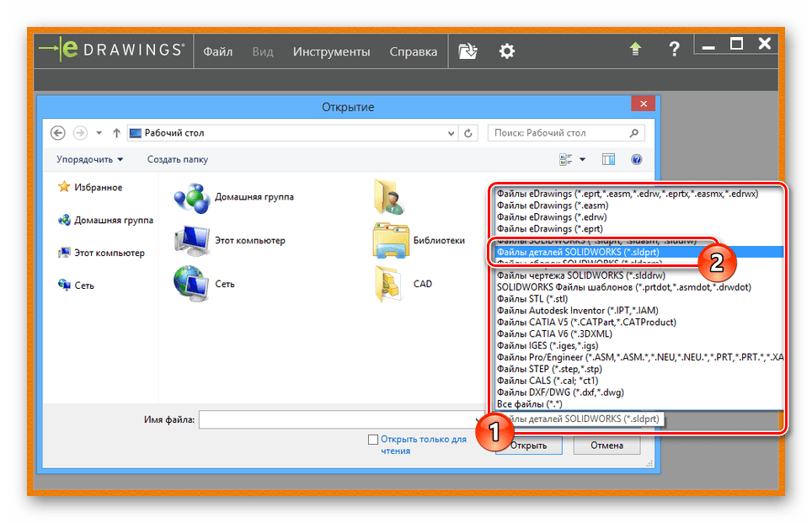Select the Библиотеки folder

click(x=419, y=240)
